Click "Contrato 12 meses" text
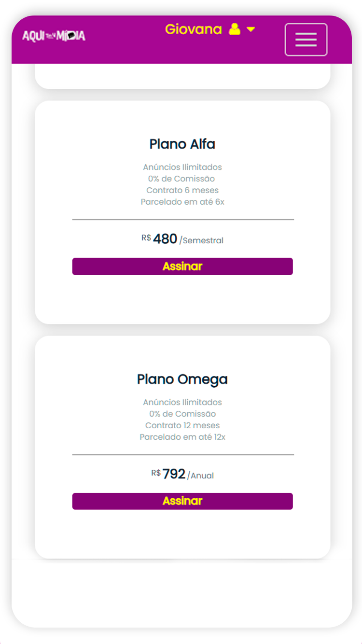This screenshot has height=644, width=362. click(182, 425)
